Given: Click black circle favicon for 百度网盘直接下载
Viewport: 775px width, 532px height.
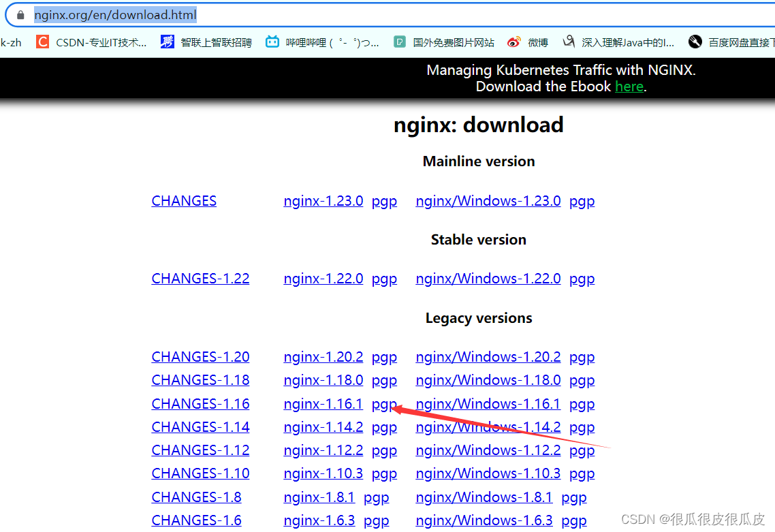Looking at the screenshot, I should point(695,42).
